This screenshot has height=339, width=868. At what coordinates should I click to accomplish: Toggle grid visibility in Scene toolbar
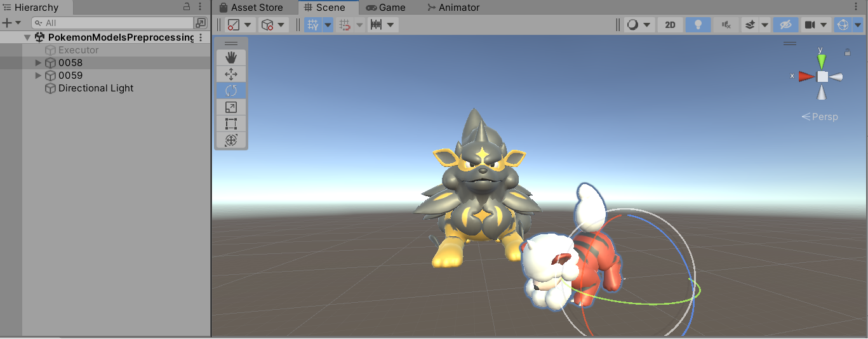click(x=313, y=25)
